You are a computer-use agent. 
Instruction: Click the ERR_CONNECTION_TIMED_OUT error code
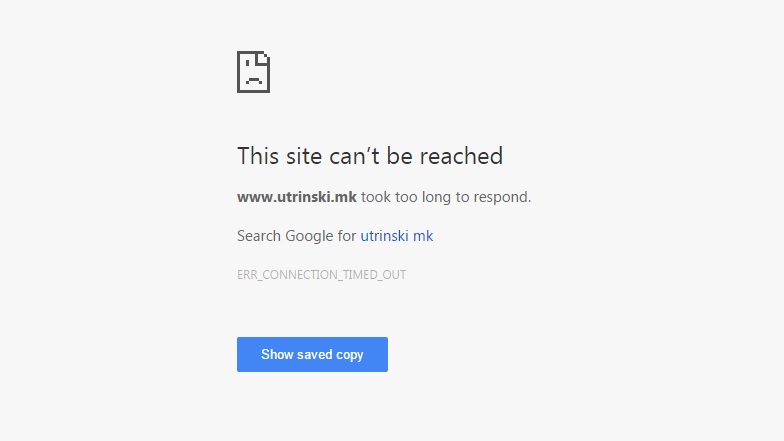pyautogui.click(x=322, y=274)
